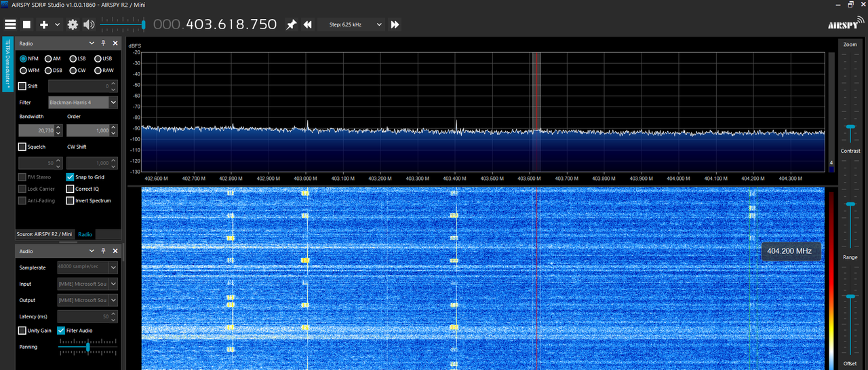
Task: Click the 402.800 M axis label
Action: (x=231, y=179)
